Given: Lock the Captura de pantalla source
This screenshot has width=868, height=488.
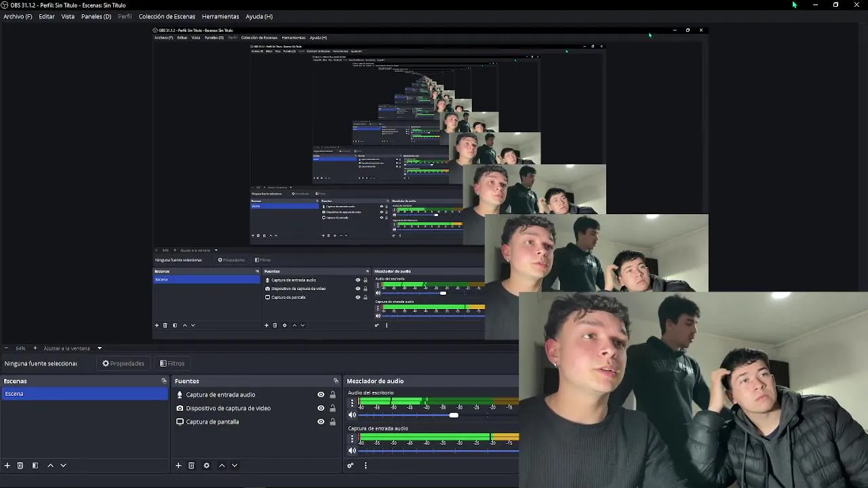Looking at the screenshot, I should point(332,422).
